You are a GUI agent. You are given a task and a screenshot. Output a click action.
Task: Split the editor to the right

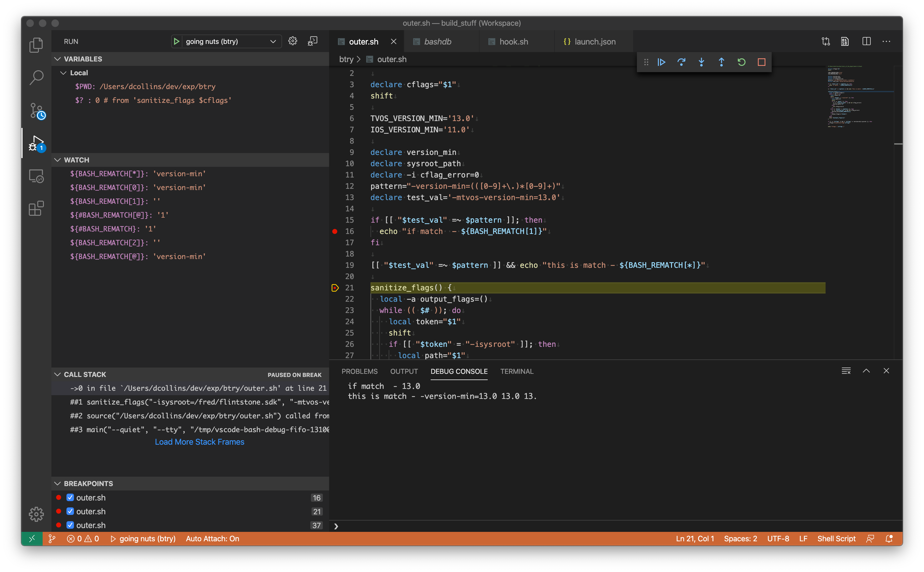(x=866, y=41)
